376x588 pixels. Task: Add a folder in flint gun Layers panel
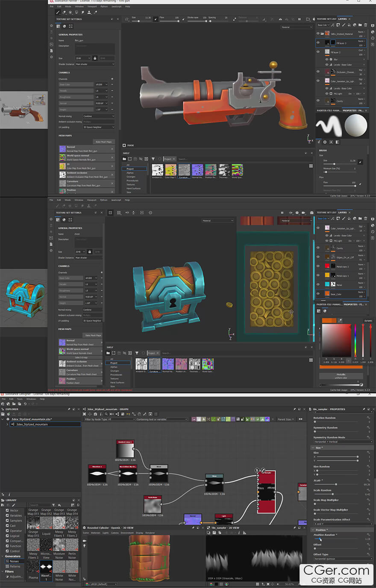[360, 25]
